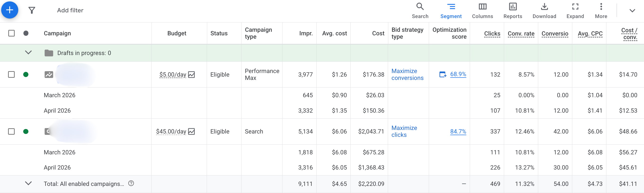This screenshot has height=193, width=644.
Task: Expand the Total: All enabled campaigns row
Action: [28, 183]
